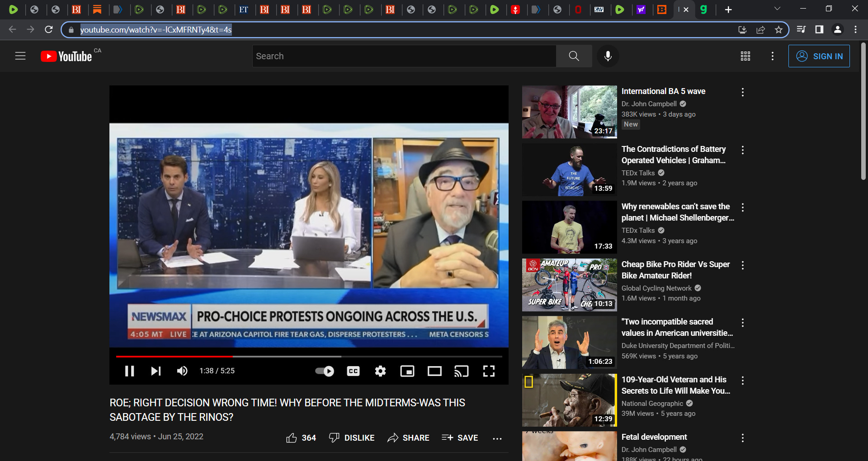Viewport: 868px width, 461px height.
Task: Switch to the ET browser tab
Action: 244,9
